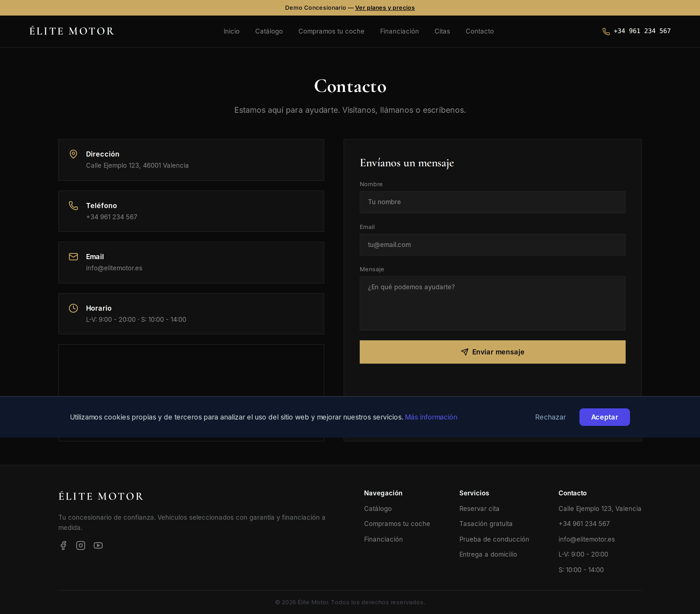Image resolution: width=700 pixels, height=614 pixels.
Task: Click the Facebook icon in footer
Action: pyautogui.click(x=63, y=545)
